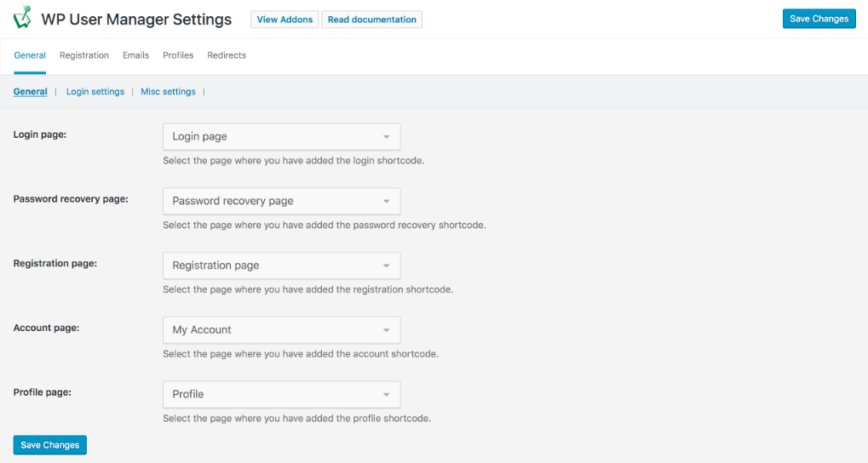Click the View Addons button

coord(285,20)
